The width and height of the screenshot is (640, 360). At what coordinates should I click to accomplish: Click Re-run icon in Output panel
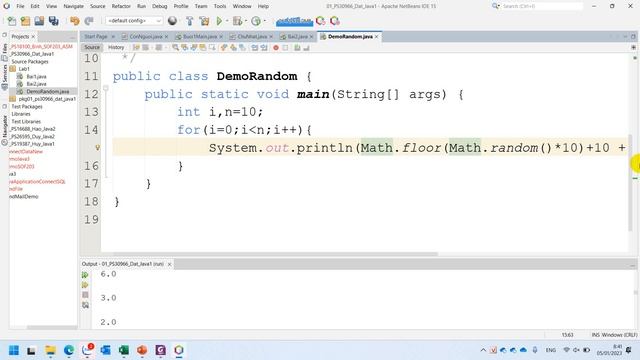(85, 275)
